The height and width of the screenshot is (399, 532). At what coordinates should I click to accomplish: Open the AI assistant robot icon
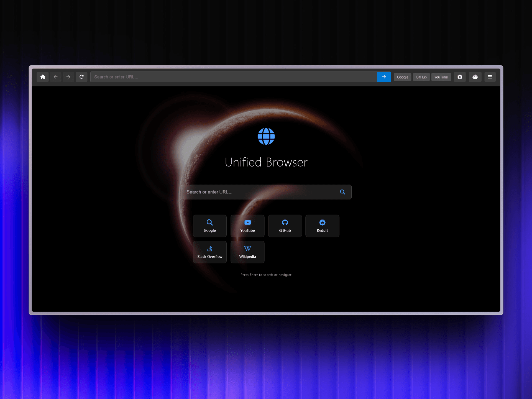[475, 77]
